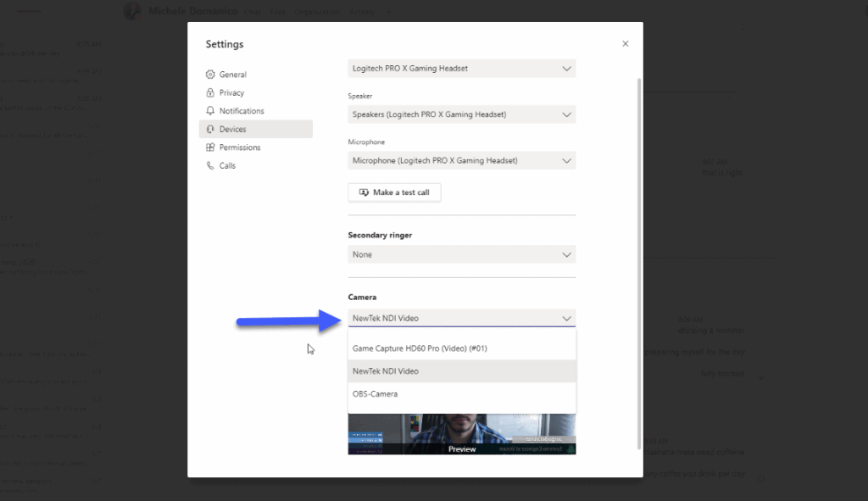
Task: Make a test call
Action: 394,192
